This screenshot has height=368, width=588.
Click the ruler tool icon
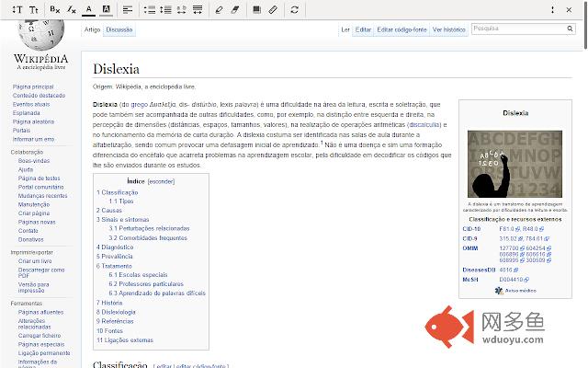point(273,9)
